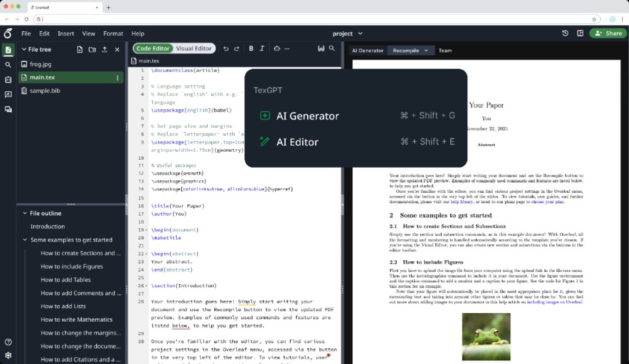Open the settings gear in left rail
Image resolution: width=629 pixels, height=364 pixels.
pos(8,355)
